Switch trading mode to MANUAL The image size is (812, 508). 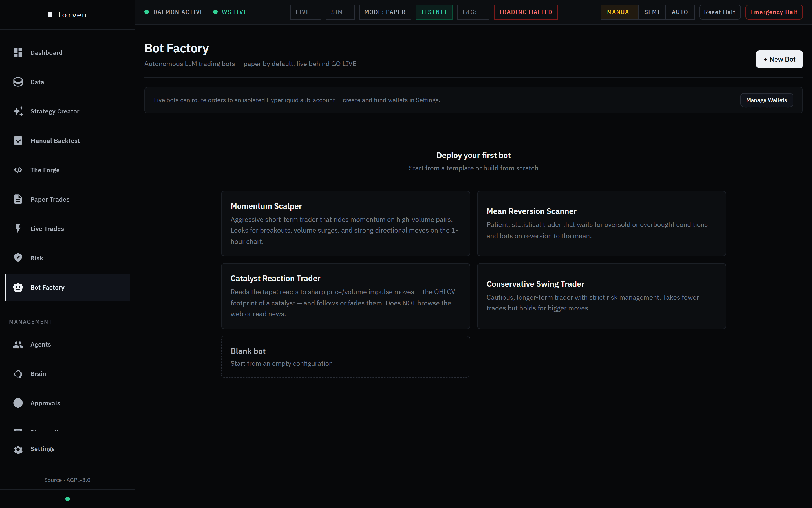[x=619, y=12]
